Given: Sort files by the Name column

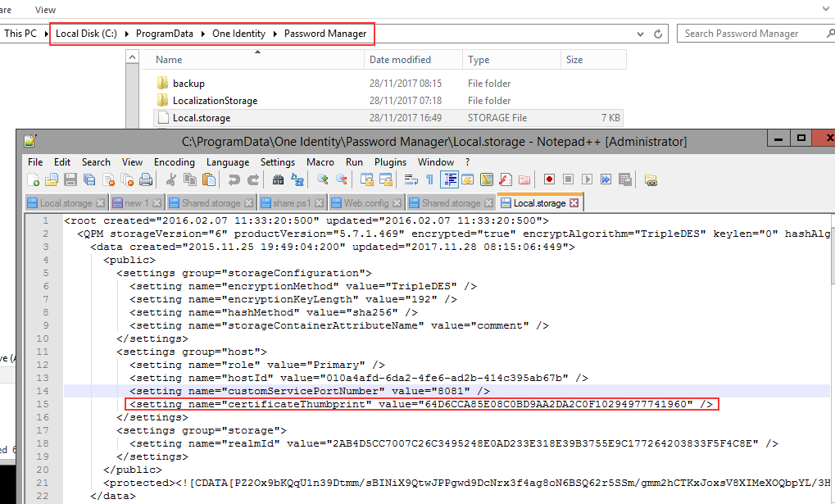Looking at the screenshot, I should [253, 60].
